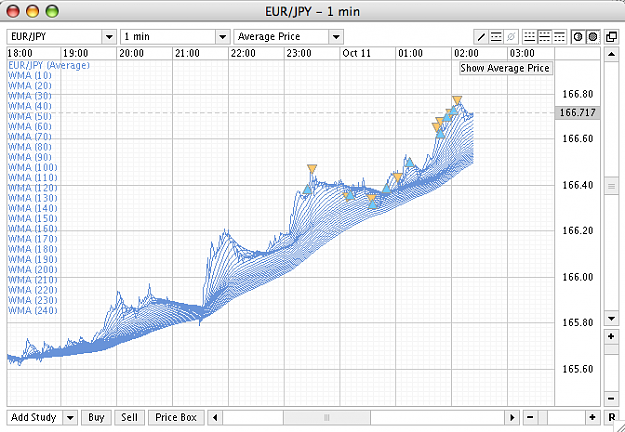Click the WMA (20) legend entry
The width and height of the screenshot is (625, 432).
(x=30, y=86)
